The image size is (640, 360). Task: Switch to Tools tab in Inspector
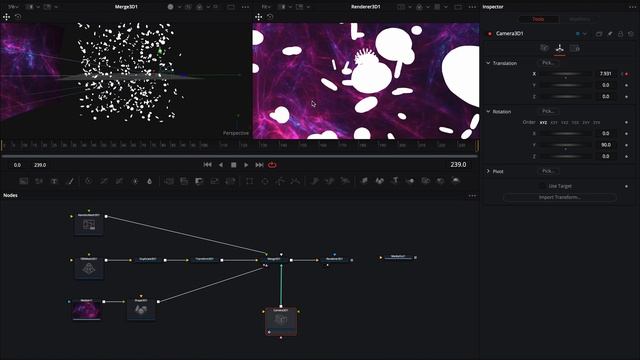tap(538, 19)
